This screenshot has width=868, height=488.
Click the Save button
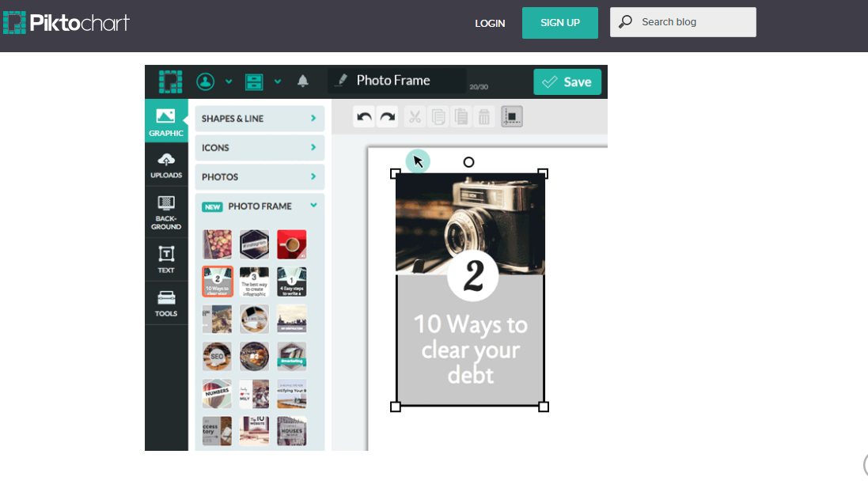coord(567,82)
